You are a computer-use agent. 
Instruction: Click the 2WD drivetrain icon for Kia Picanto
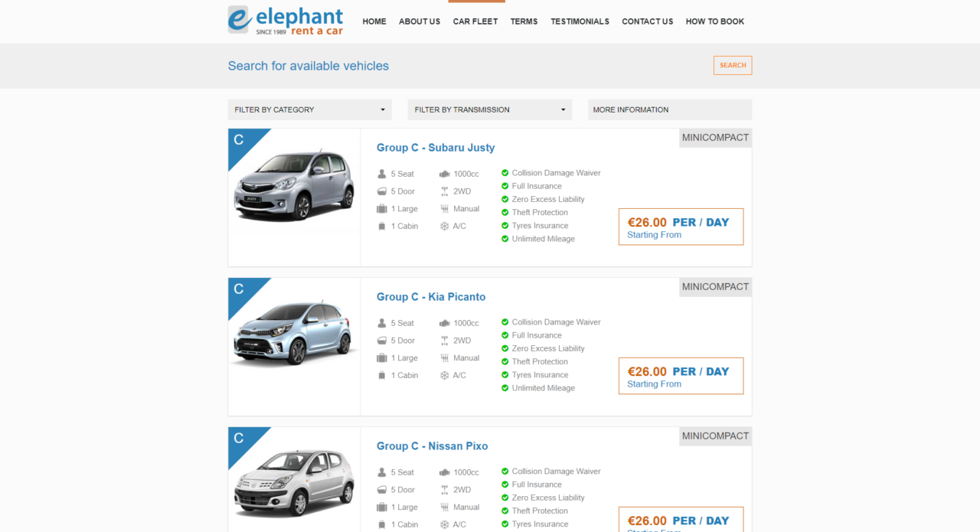[444, 341]
